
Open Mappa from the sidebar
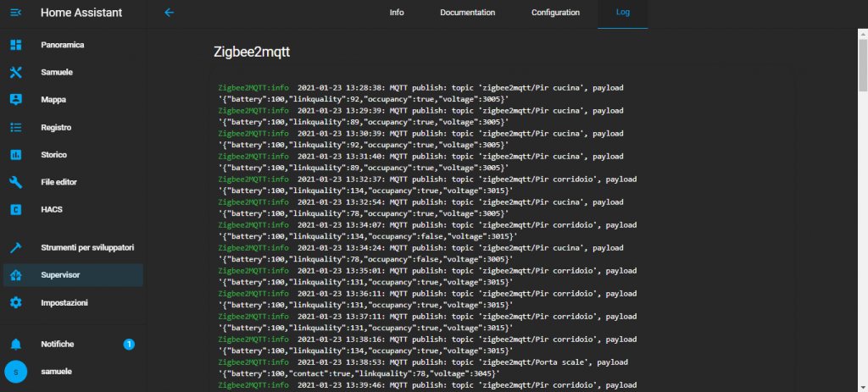[53, 100]
